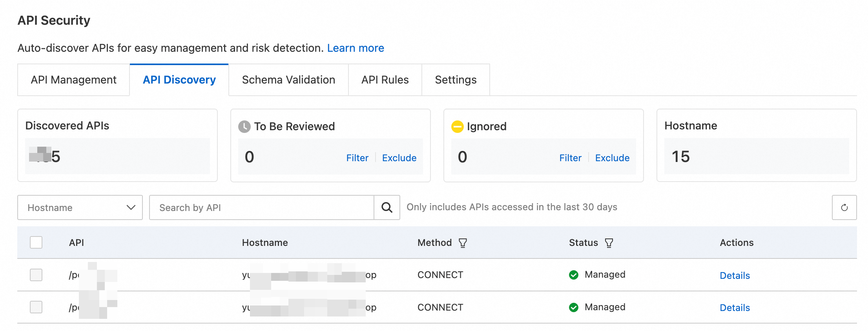Check the second API row checkbox

point(36,307)
